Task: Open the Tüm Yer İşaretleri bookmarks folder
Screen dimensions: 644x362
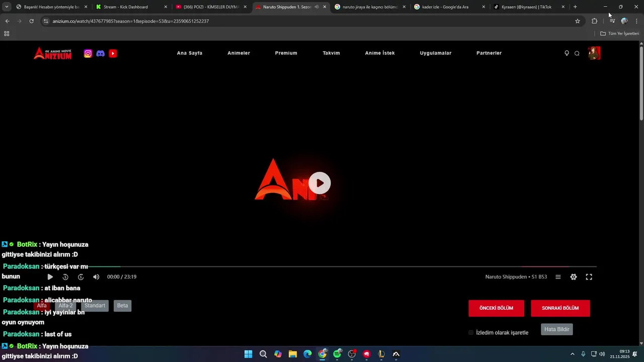Action: click(x=619, y=34)
